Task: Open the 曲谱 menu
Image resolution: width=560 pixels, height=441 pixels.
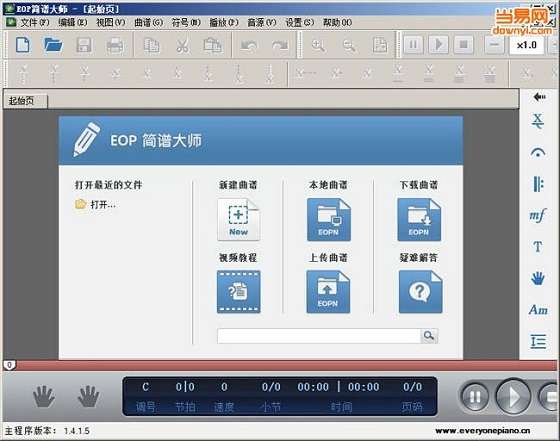Action: [x=149, y=22]
